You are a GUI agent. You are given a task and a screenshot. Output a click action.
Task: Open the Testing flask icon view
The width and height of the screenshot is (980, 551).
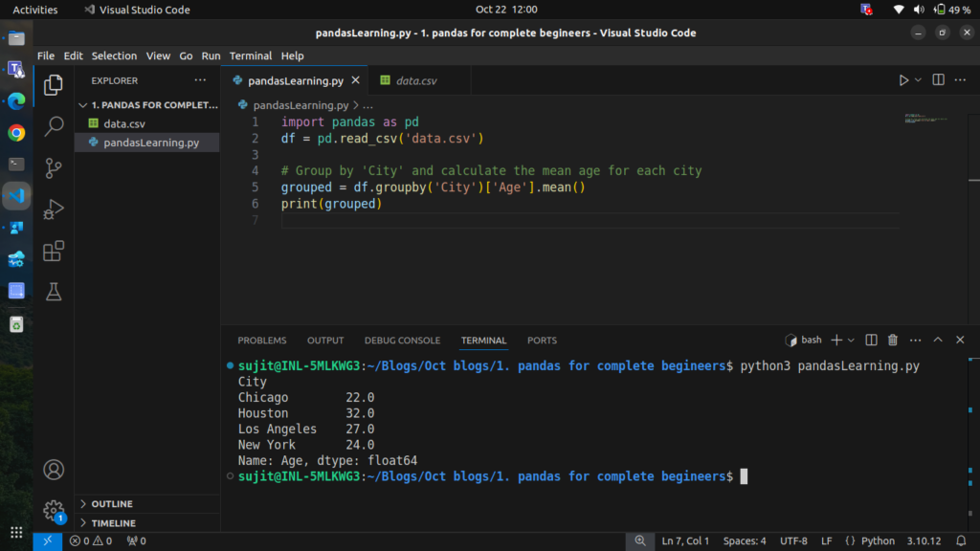54,293
